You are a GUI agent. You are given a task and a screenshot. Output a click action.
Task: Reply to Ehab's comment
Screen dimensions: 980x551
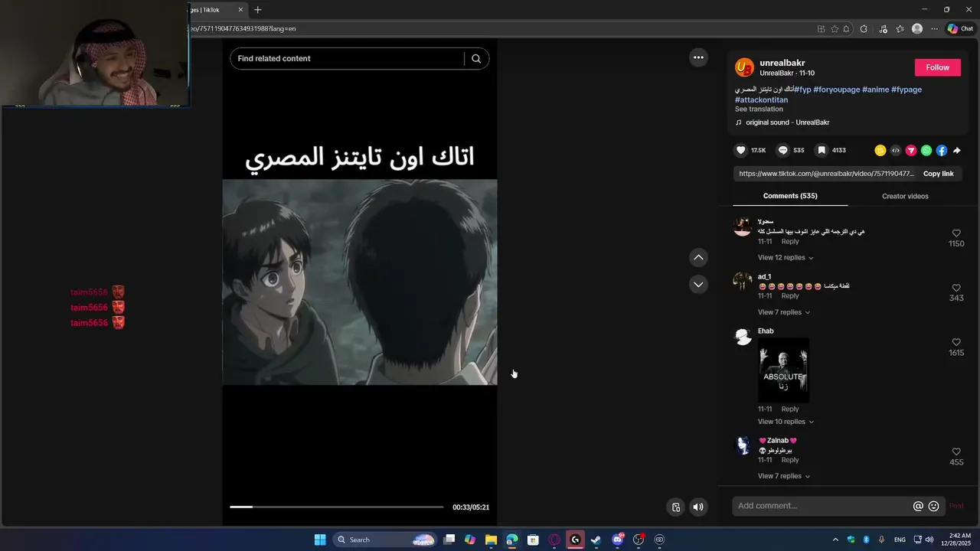click(x=789, y=409)
